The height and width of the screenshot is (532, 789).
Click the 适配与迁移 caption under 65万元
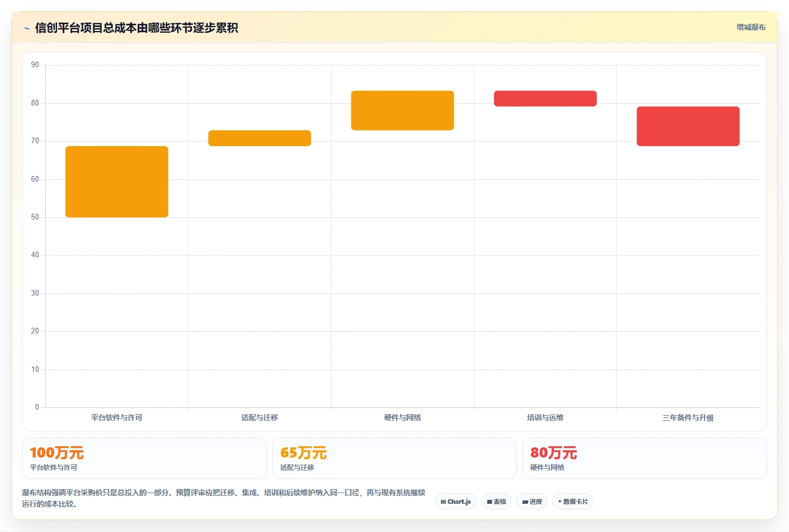pyautogui.click(x=297, y=468)
